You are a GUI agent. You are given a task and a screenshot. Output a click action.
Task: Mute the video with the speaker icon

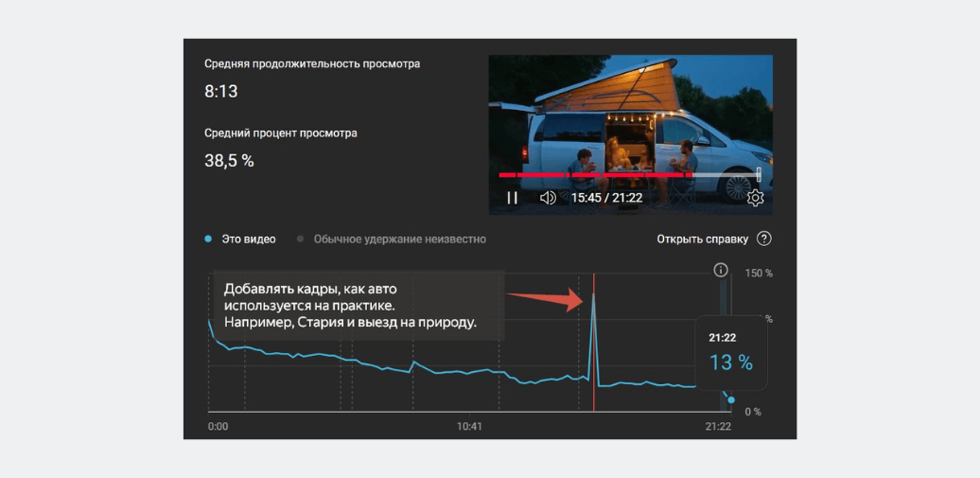coord(547,198)
